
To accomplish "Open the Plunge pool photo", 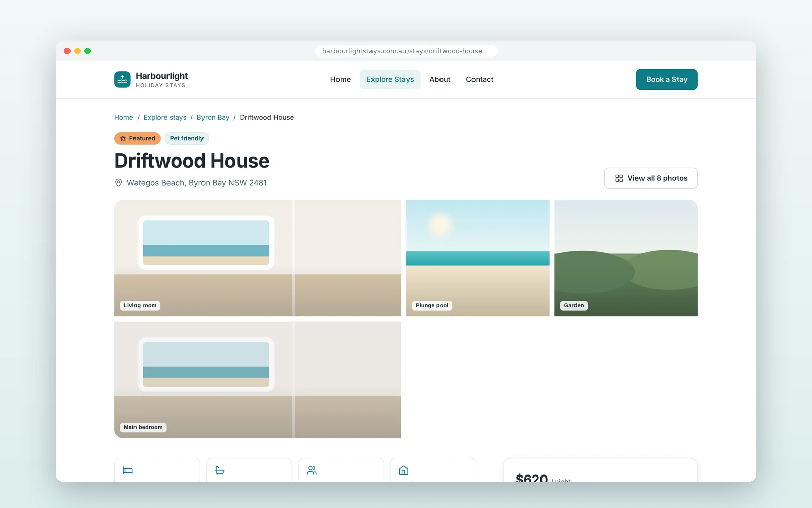I will [478, 258].
